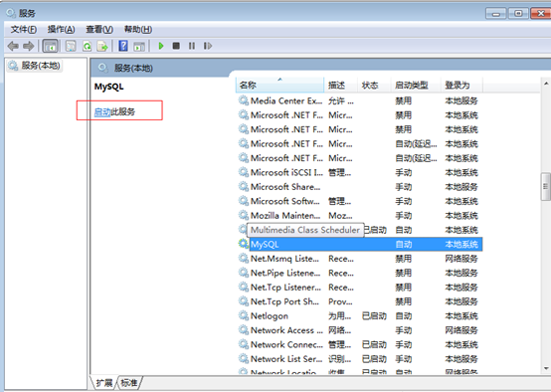Close the 服务 window

[541, 14]
